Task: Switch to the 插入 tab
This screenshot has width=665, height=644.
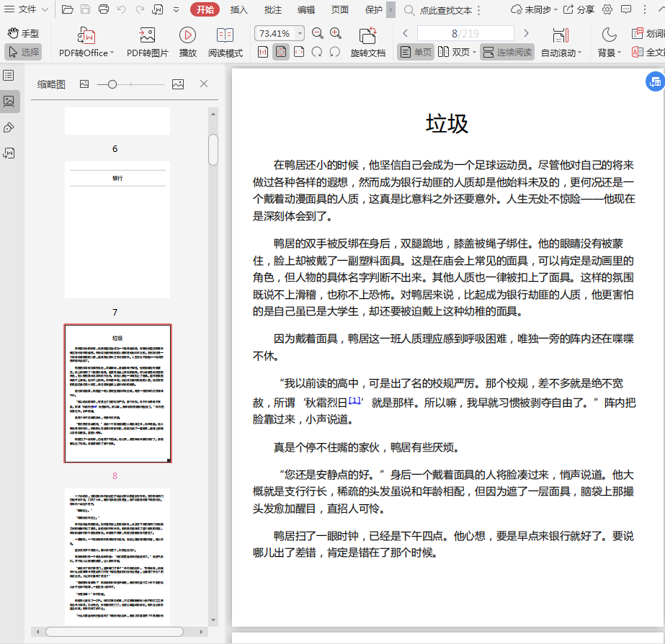Action: click(238, 10)
